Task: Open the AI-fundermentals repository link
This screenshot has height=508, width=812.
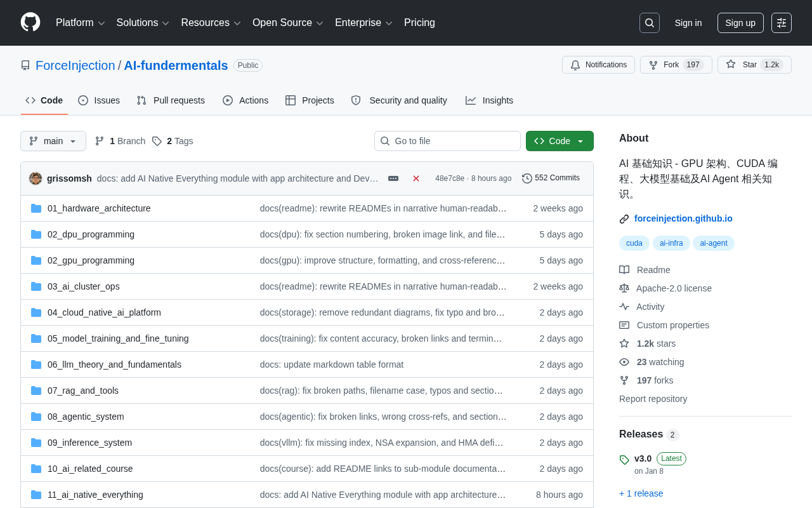Action: click(176, 65)
